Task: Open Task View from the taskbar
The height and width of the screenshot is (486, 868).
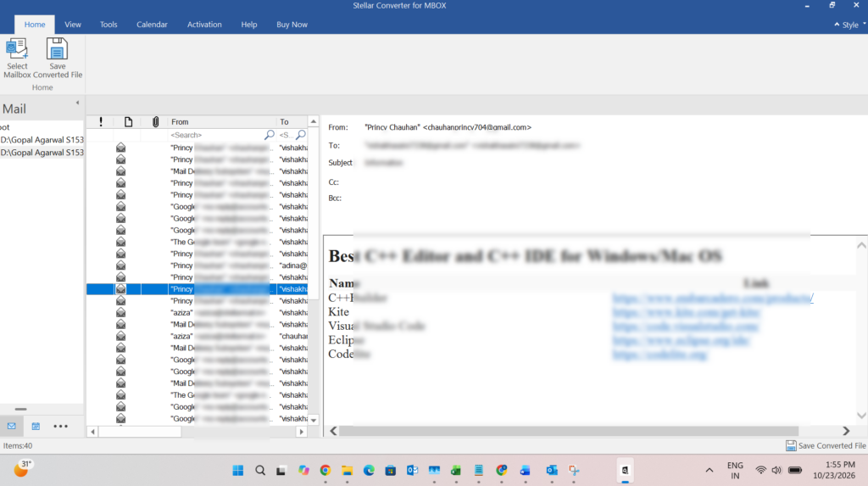Action: coord(281,471)
